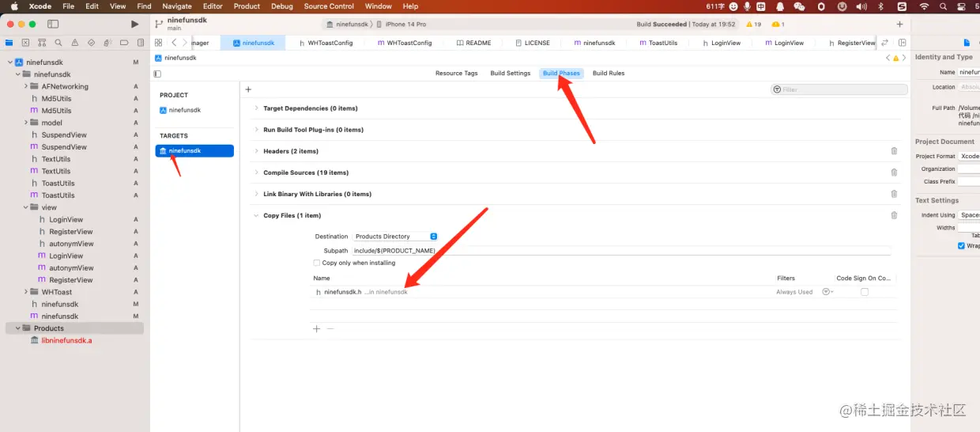Screen dimensions: 980x432
Task: Select the iPhone 14 Pro run destination
Action: (405, 25)
